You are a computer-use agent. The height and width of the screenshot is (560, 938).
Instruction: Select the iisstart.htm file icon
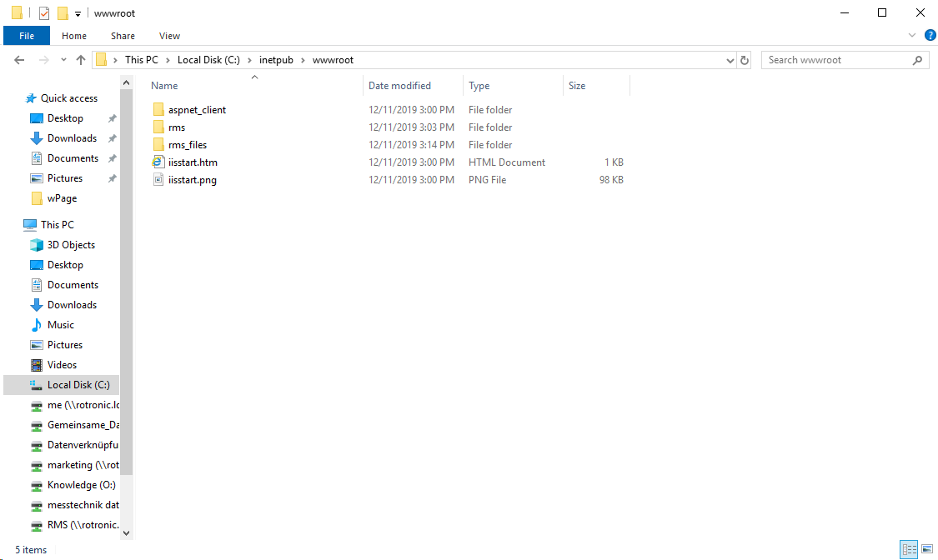[x=158, y=162]
